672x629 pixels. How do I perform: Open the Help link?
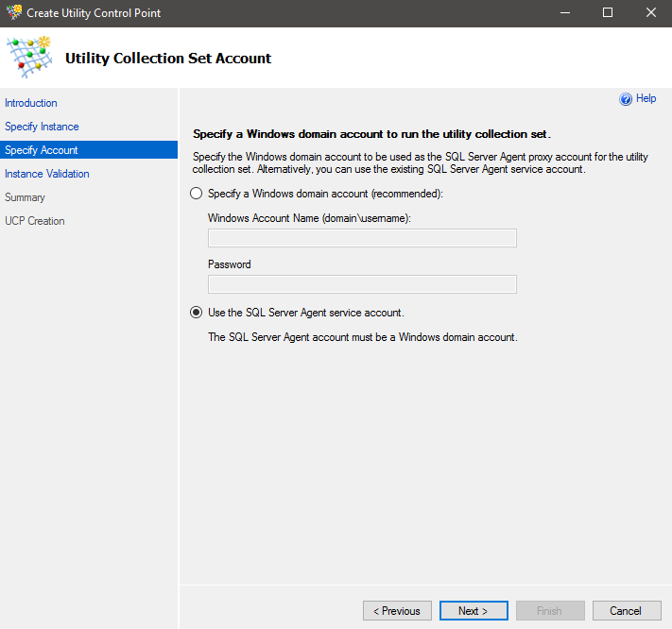(x=646, y=98)
